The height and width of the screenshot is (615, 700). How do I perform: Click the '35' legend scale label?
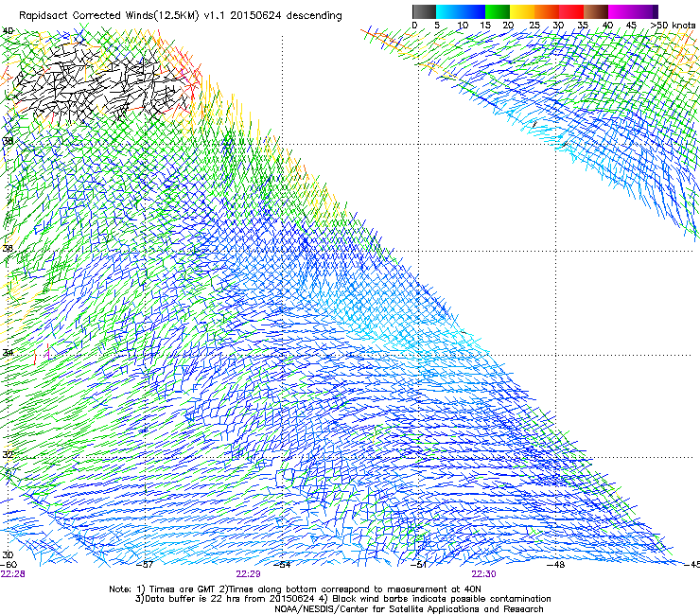pyautogui.click(x=583, y=26)
